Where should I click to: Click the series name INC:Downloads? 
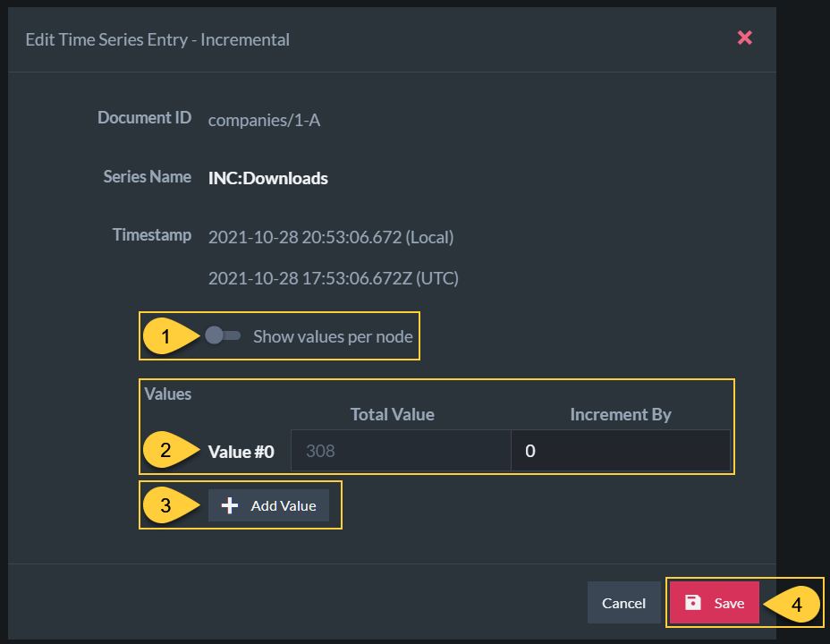point(267,178)
